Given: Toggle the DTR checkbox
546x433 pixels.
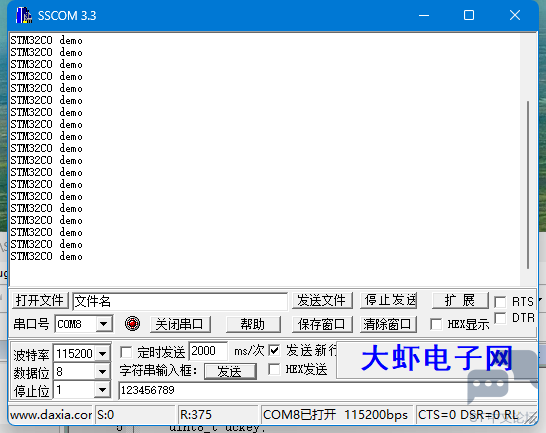Looking at the screenshot, I should point(500,318).
